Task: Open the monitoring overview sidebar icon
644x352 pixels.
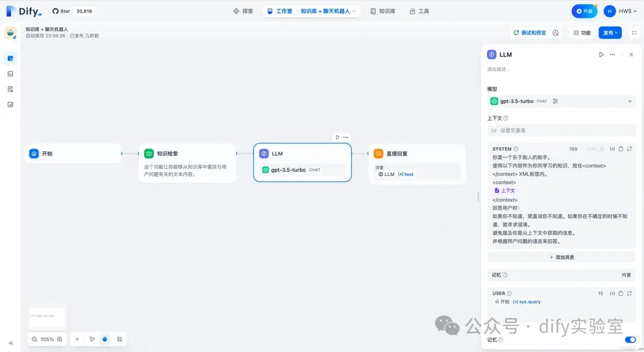Action: pos(10,105)
